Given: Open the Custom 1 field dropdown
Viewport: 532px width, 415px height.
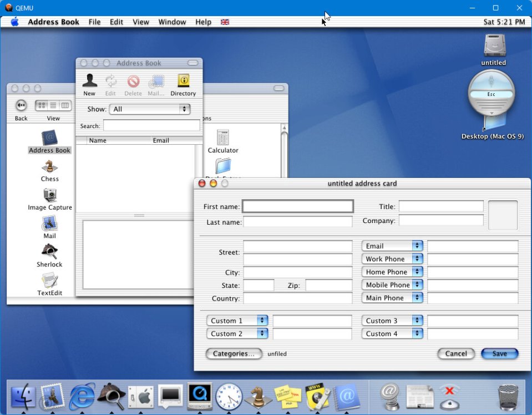Looking at the screenshot, I should pos(237,321).
